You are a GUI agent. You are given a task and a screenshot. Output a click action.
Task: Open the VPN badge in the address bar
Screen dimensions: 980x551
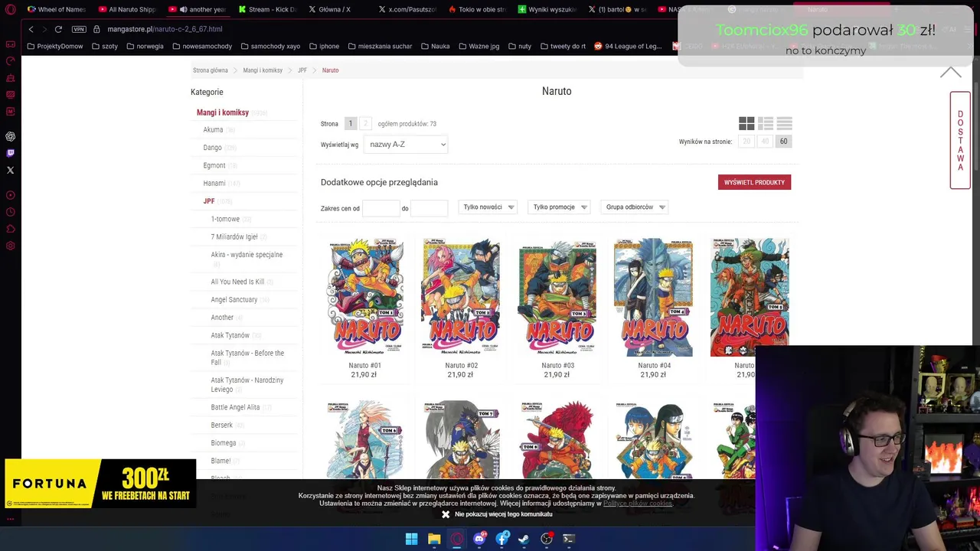coord(79,29)
